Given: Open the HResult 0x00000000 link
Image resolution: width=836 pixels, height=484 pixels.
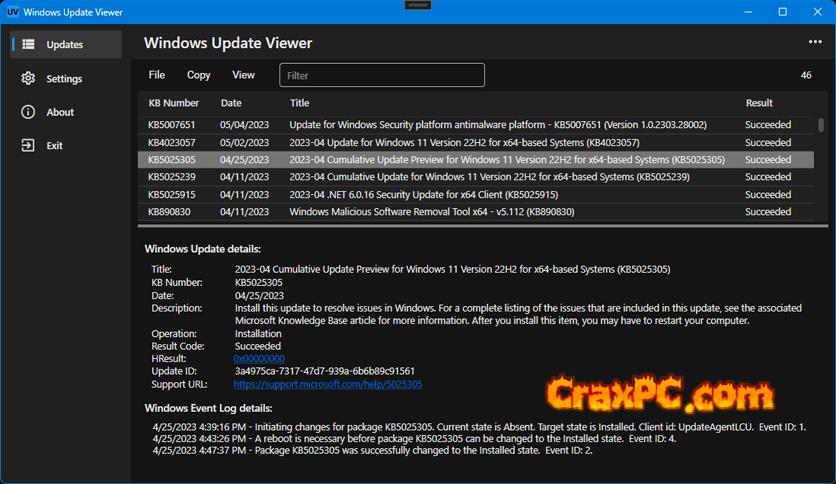Looking at the screenshot, I should pyautogui.click(x=259, y=358).
